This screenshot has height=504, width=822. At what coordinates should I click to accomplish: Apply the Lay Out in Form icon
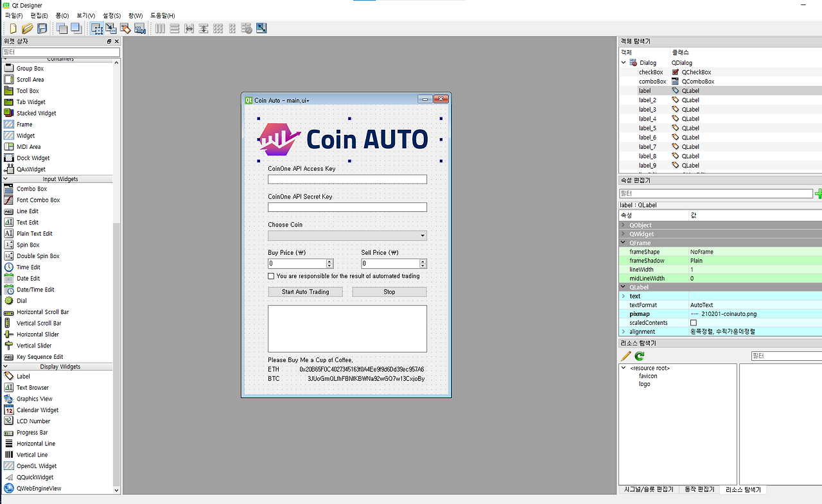click(232, 28)
